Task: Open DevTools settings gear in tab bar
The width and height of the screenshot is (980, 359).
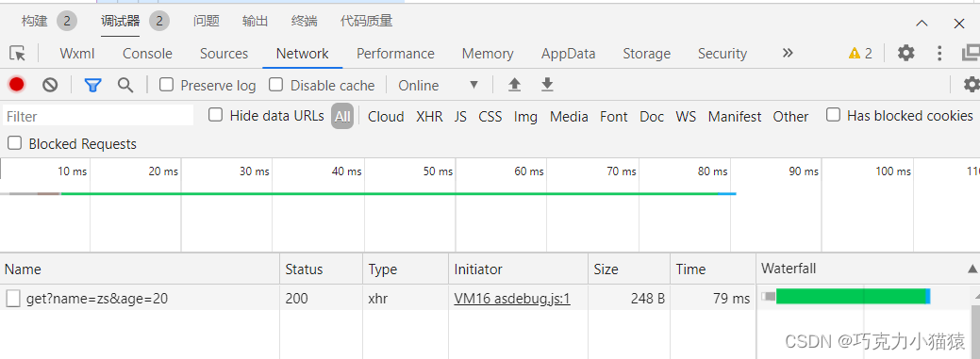Action: [905, 53]
